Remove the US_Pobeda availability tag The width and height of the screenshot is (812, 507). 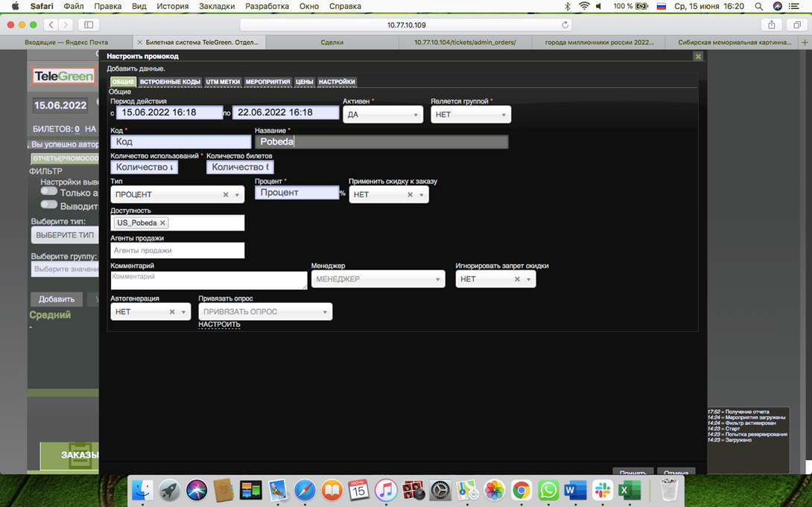pyautogui.click(x=162, y=223)
